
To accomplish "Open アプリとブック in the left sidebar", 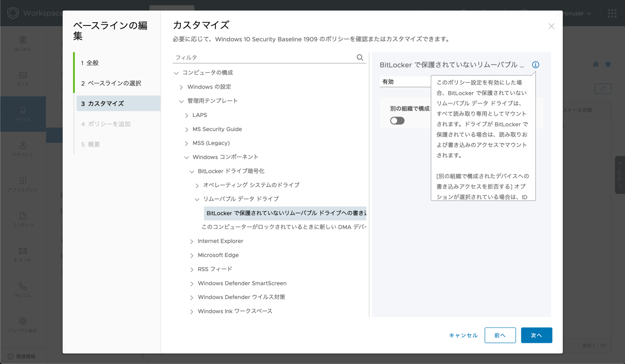I will [23, 184].
